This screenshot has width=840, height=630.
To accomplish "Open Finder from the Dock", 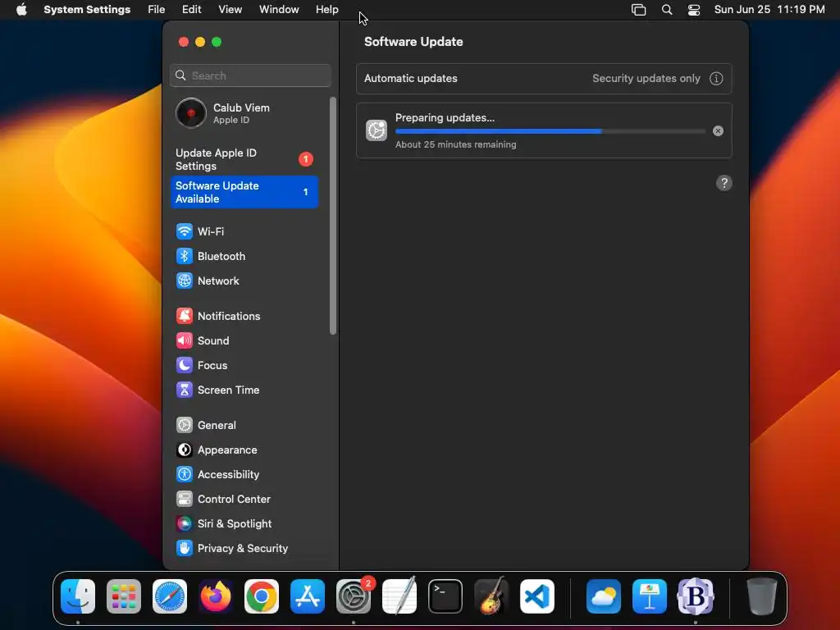I will coord(78,596).
